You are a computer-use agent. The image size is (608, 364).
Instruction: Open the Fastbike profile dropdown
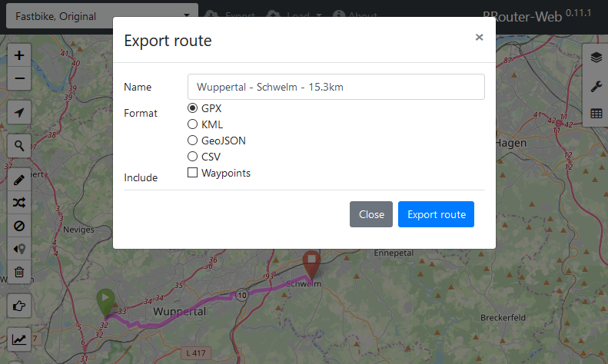102,16
